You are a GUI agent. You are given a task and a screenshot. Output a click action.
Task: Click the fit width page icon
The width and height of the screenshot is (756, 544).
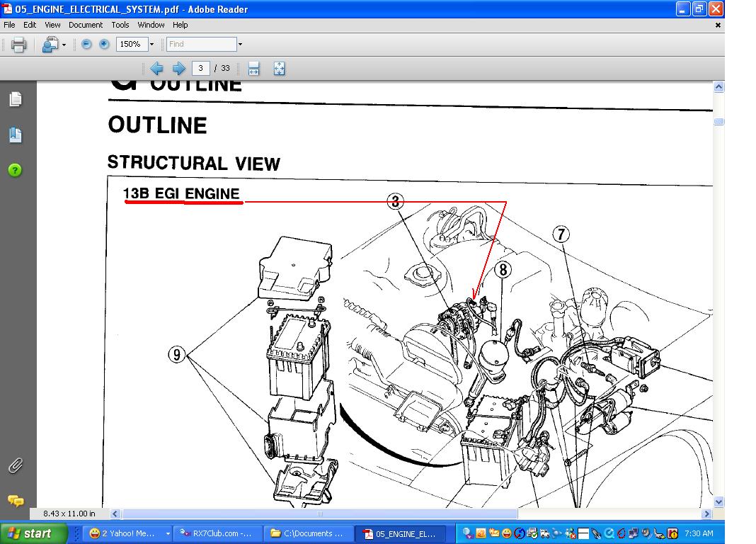click(253, 69)
